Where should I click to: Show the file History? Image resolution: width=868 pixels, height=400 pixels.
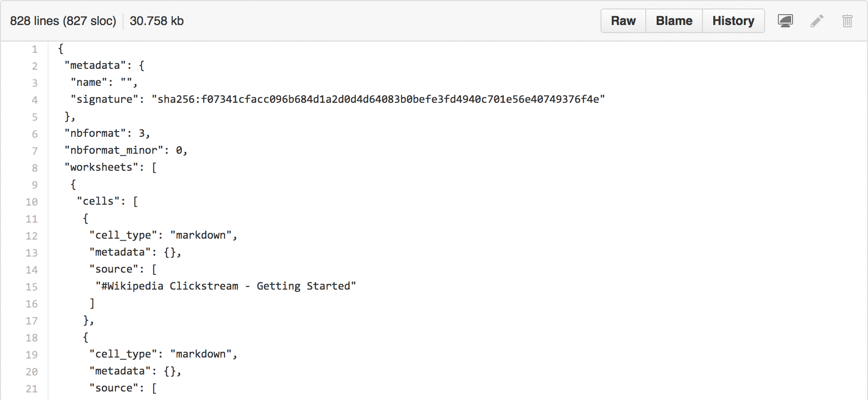[x=734, y=21]
